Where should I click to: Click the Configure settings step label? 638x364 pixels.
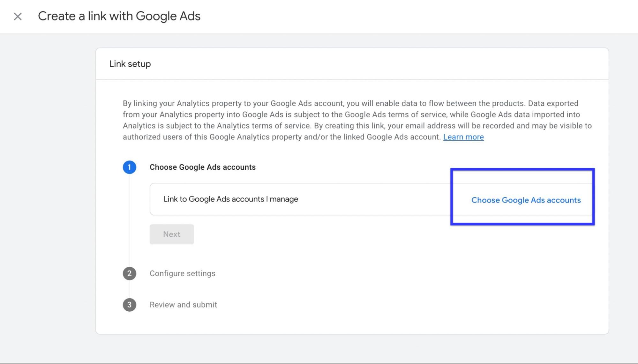click(183, 273)
